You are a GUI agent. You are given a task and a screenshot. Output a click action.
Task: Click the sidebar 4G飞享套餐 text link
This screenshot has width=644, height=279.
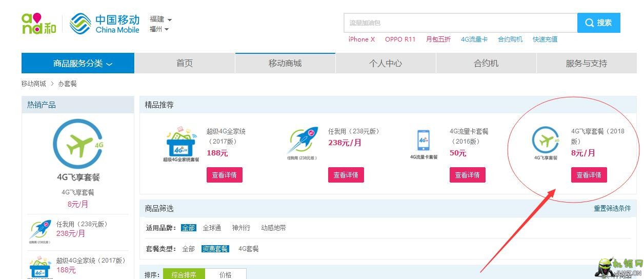point(78,192)
